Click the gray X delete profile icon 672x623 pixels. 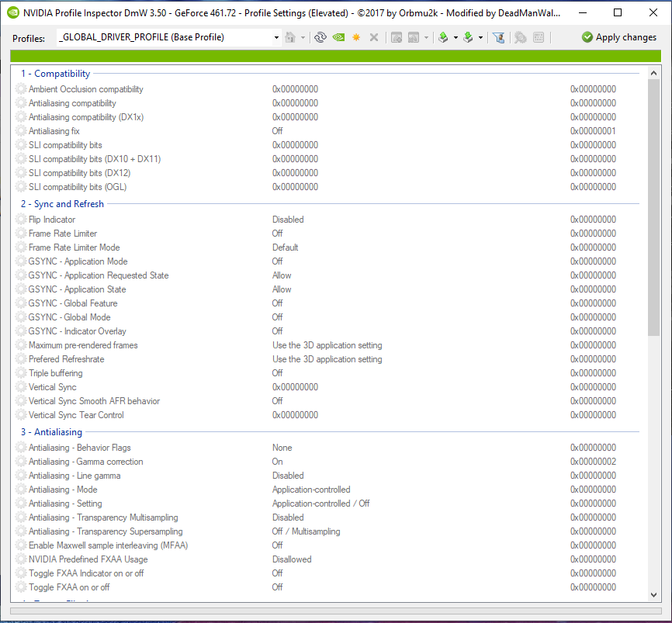[x=374, y=38]
